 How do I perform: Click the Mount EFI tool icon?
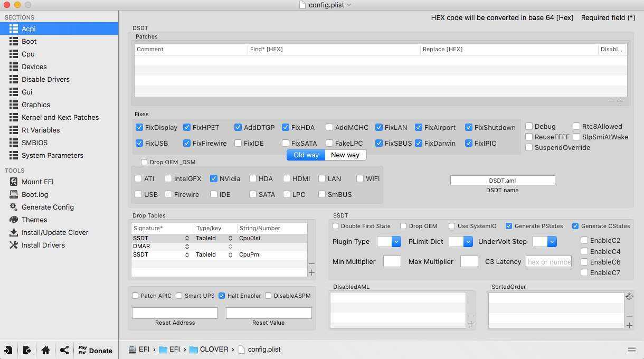point(14,182)
